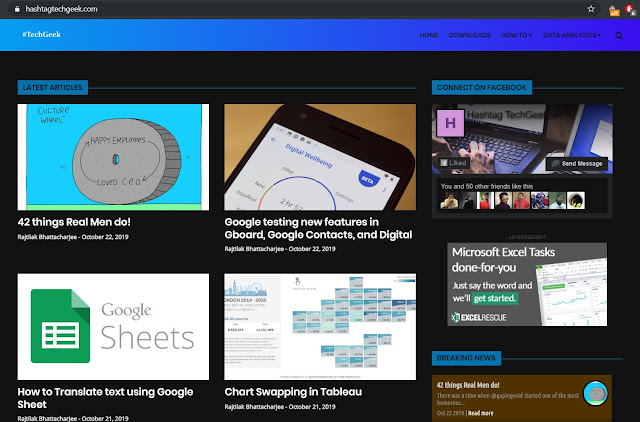Click the search magnifier icon in header

tap(619, 36)
